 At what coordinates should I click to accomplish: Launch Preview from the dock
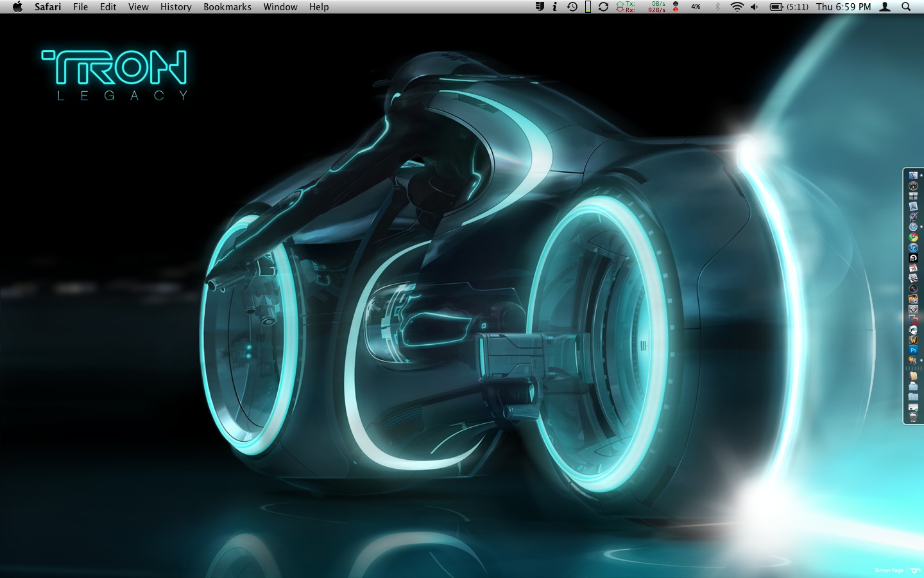tap(913, 278)
